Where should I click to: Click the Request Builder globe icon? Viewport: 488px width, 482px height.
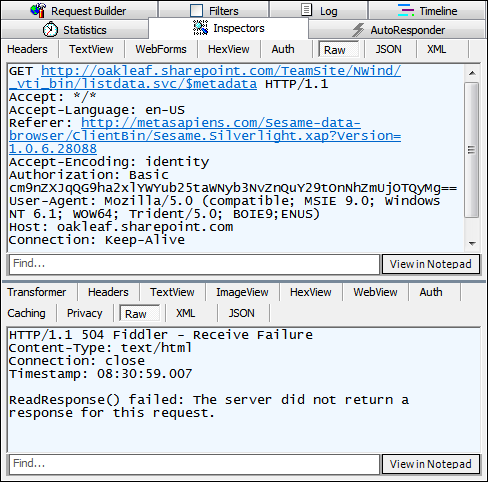point(38,10)
